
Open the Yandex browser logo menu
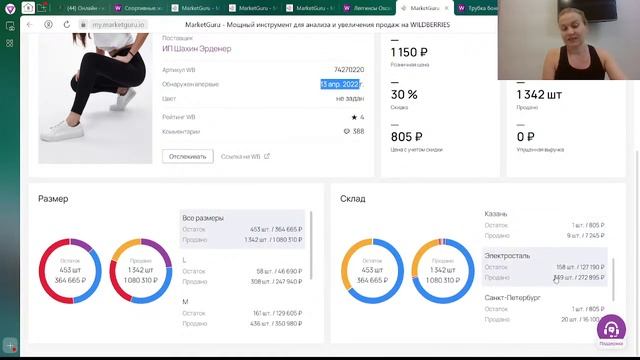(x=10, y=8)
